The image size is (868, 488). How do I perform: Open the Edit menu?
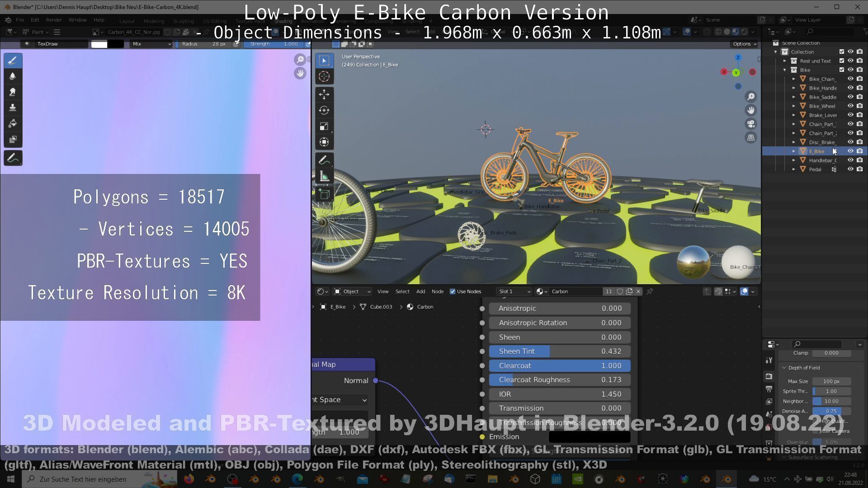point(35,20)
